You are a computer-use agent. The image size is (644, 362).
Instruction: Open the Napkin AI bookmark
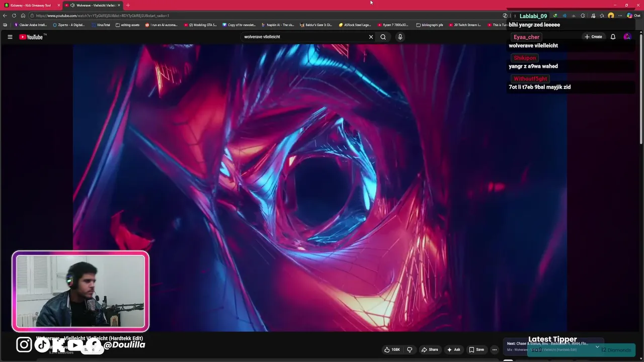click(278, 25)
